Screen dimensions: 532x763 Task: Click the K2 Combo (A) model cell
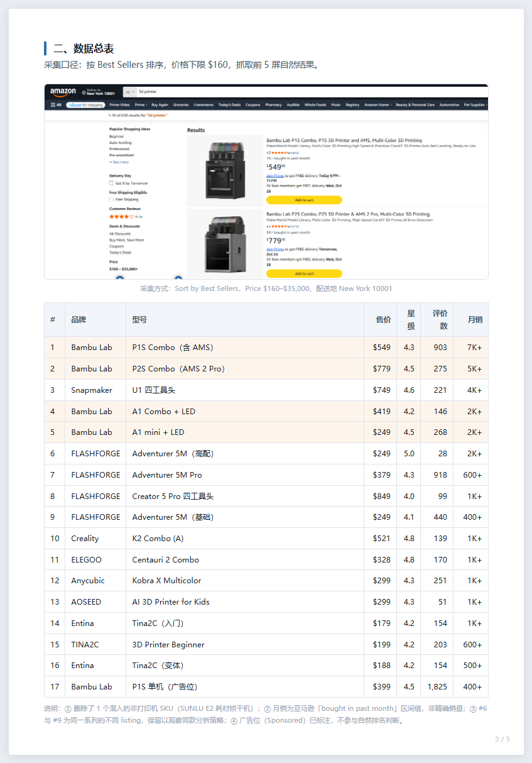tap(245, 539)
